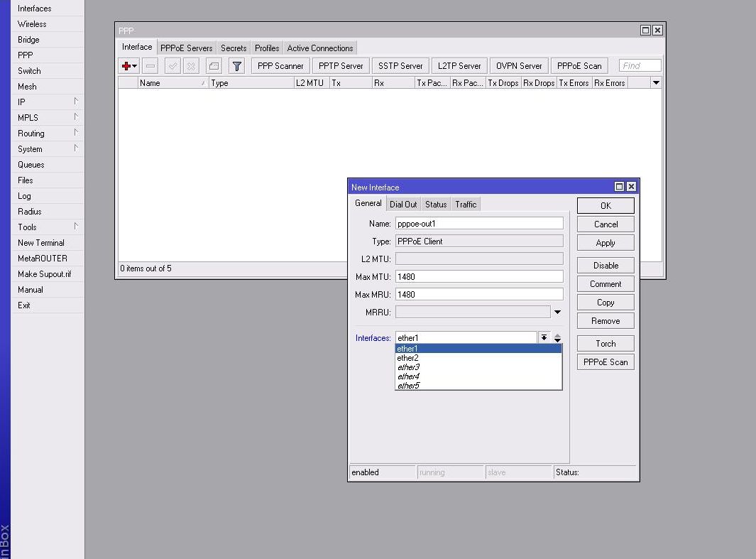Open the Profiles tab
Image resolution: width=756 pixels, height=559 pixels.
click(x=267, y=48)
